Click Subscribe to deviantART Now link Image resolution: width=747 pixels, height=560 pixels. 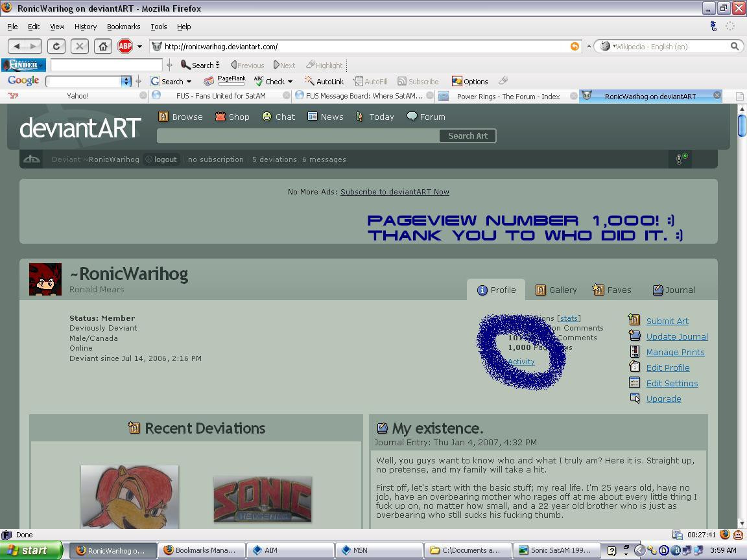(x=394, y=191)
